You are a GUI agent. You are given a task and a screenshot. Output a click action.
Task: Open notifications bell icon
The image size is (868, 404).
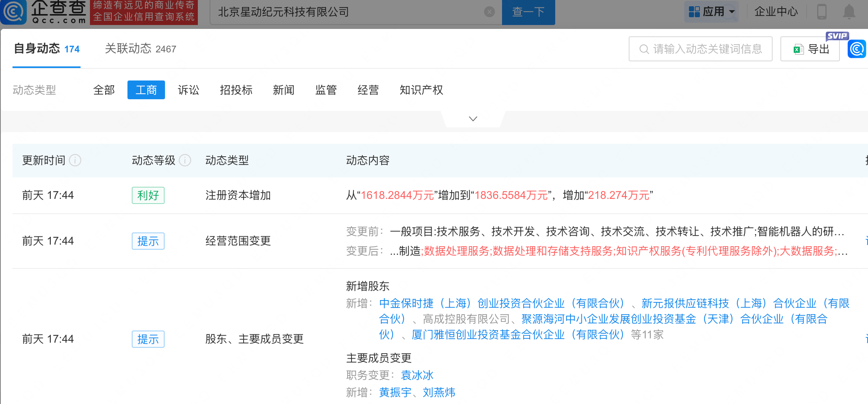849,12
